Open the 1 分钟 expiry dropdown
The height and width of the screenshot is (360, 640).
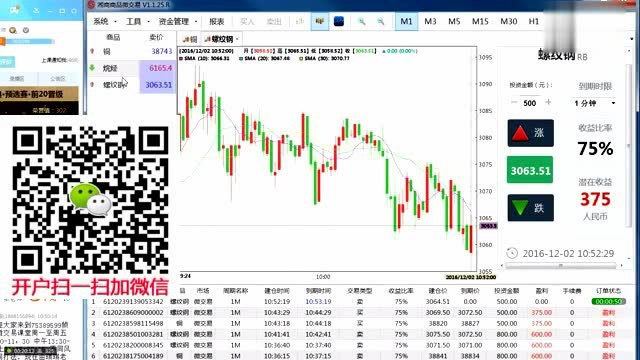point(595,103)
